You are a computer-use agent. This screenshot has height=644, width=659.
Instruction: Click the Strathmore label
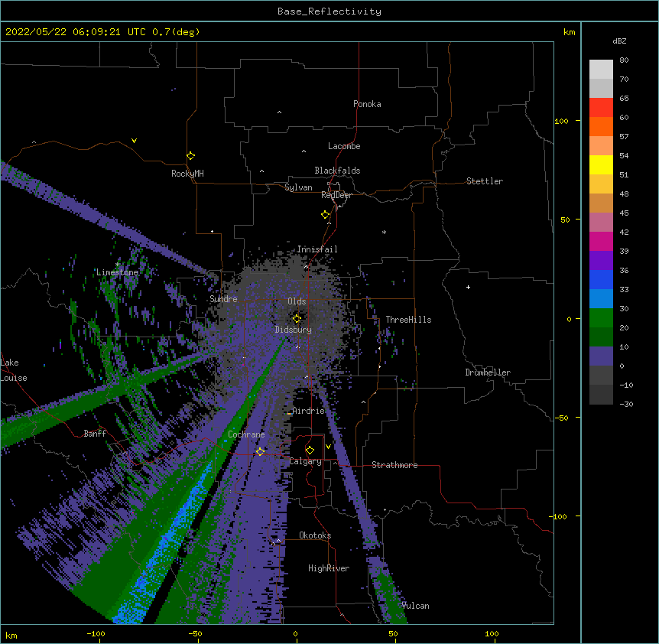click(394, 465)
